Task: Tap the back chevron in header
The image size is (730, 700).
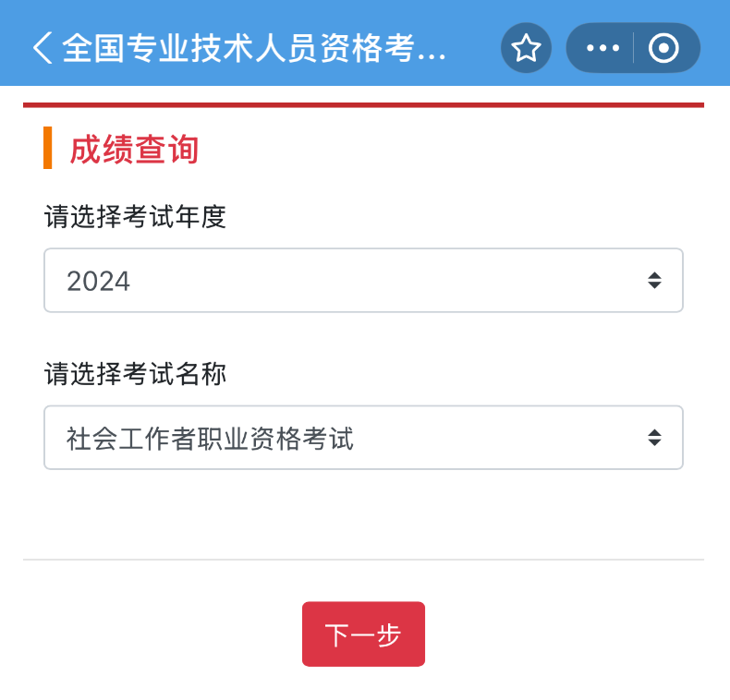Action: point(42,48)
